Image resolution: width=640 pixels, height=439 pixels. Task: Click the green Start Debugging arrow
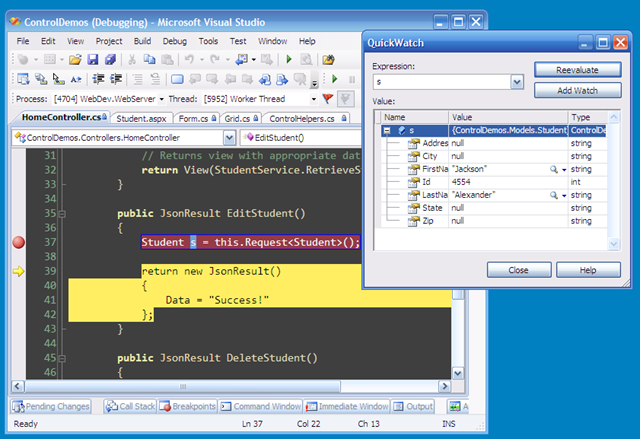tap(289, 60)
